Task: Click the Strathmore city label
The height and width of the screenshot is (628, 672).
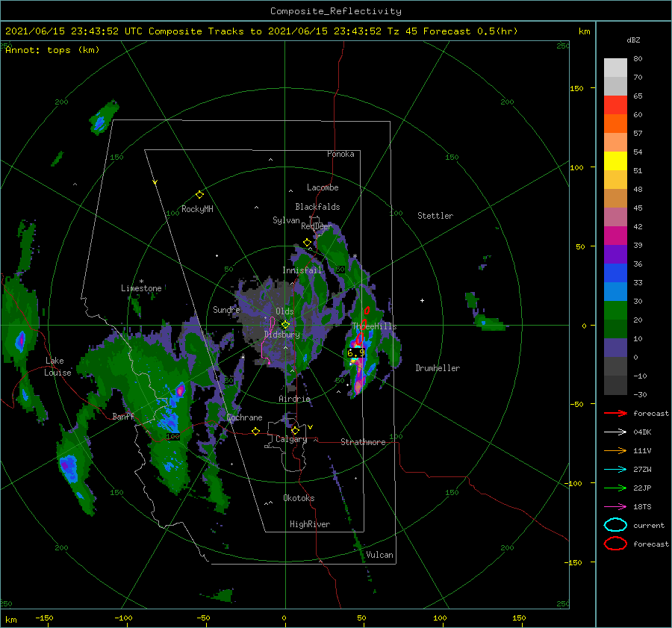Action: (x=363, y=442)
